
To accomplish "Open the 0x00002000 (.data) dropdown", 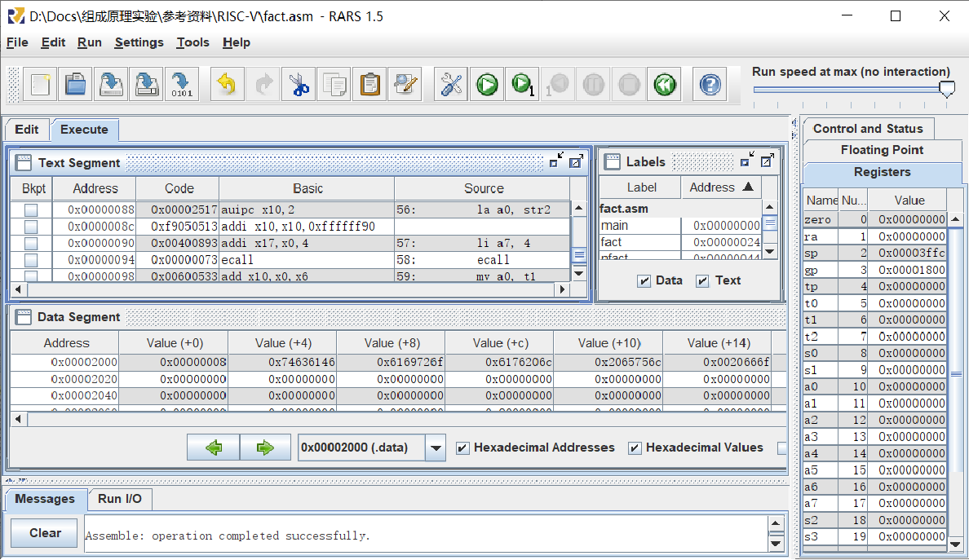I will click(436, 448).
